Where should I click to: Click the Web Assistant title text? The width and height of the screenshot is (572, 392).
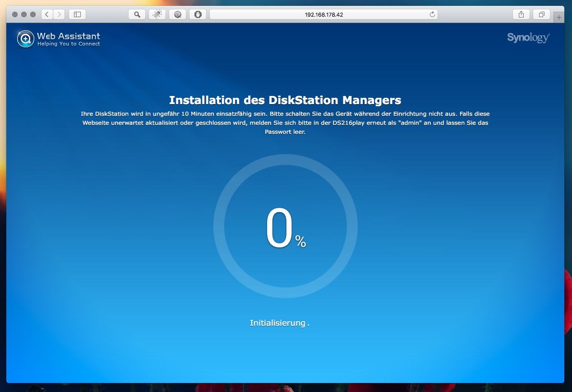(69, 36)
